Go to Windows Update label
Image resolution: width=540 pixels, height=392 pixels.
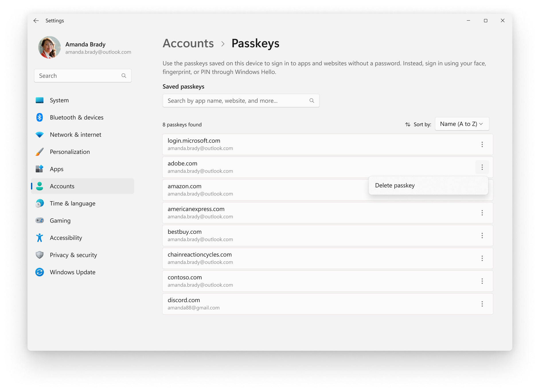tap(73, 272)
